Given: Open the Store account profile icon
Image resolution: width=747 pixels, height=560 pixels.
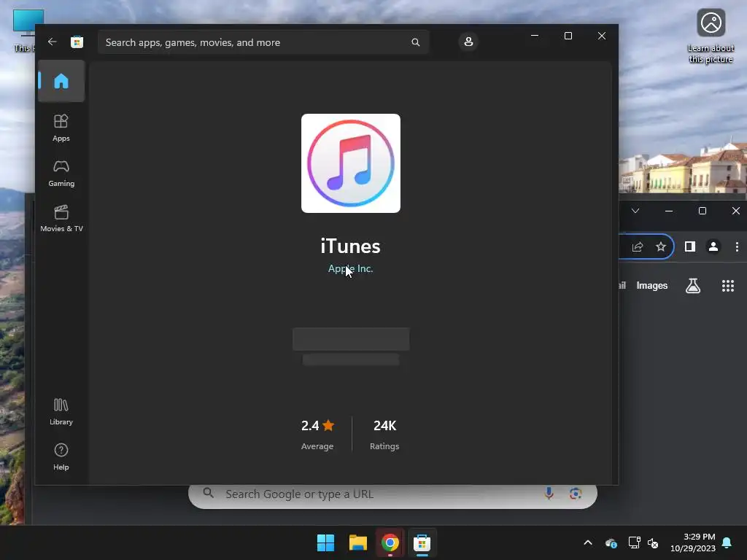Looking at the screenshot, I should [468, 42].
